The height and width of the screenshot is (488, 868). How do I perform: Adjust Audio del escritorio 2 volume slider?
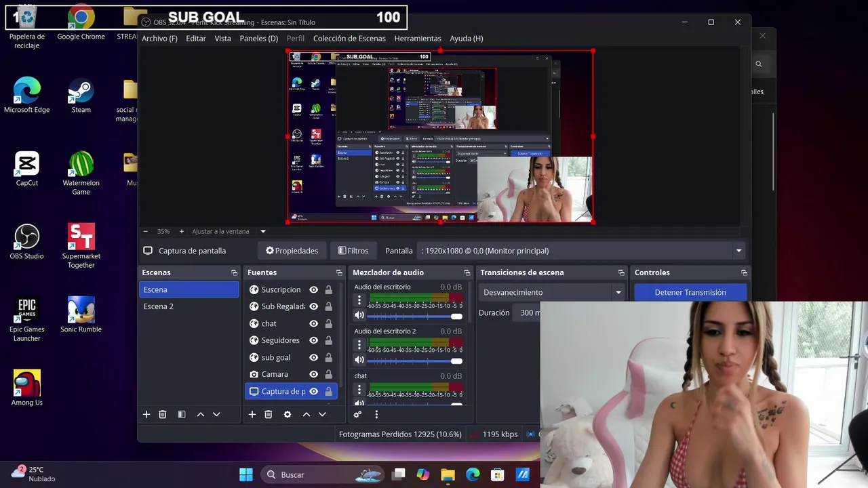coord(414,361)
